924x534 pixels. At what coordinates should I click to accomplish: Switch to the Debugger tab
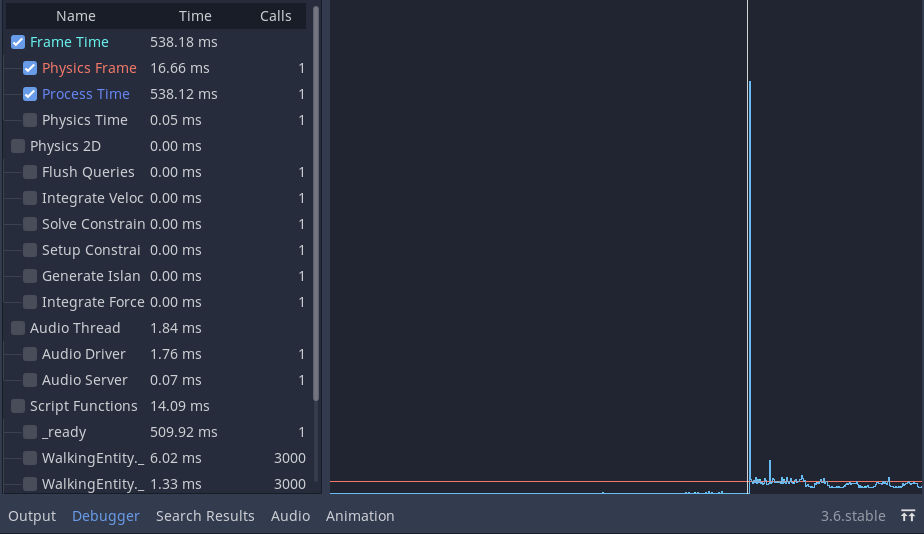105,516
